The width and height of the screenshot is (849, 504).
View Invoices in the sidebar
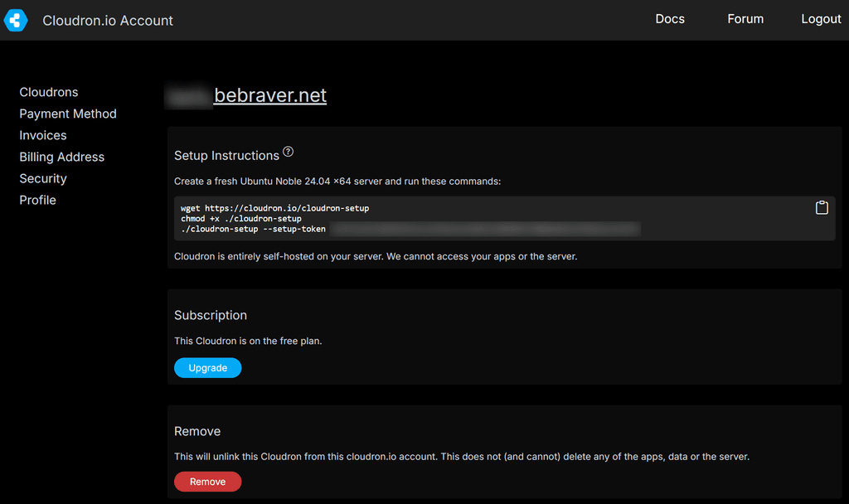coord(43,135)
